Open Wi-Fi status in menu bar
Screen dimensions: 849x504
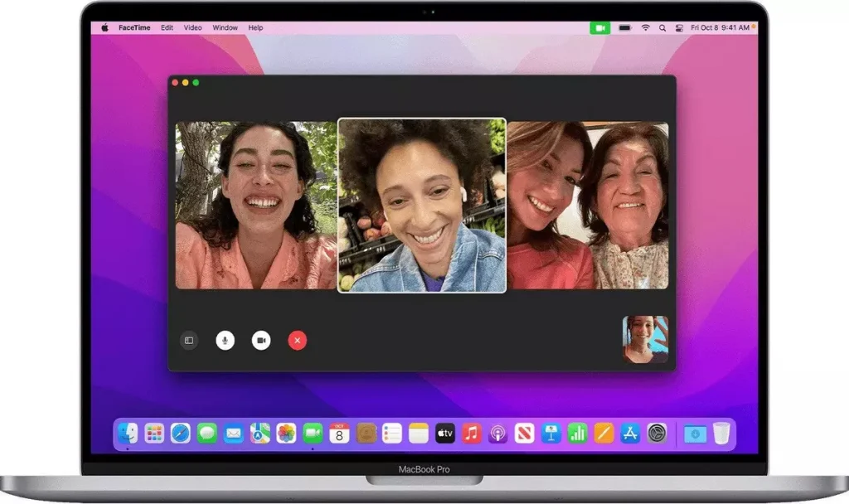pyautogui.click(x=645, y=27)
